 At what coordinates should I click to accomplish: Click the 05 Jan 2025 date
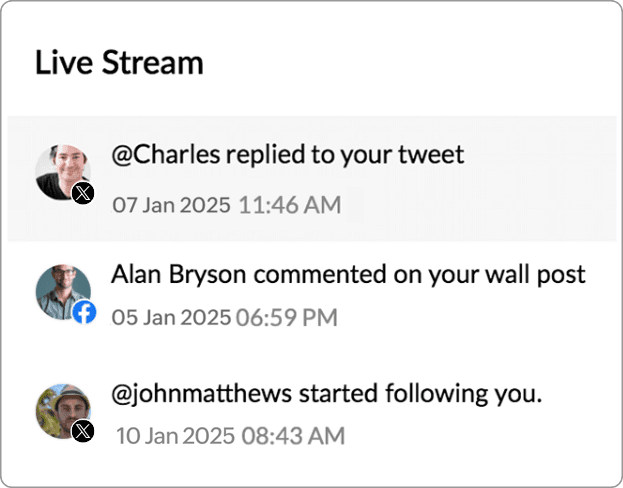(170, 319)
